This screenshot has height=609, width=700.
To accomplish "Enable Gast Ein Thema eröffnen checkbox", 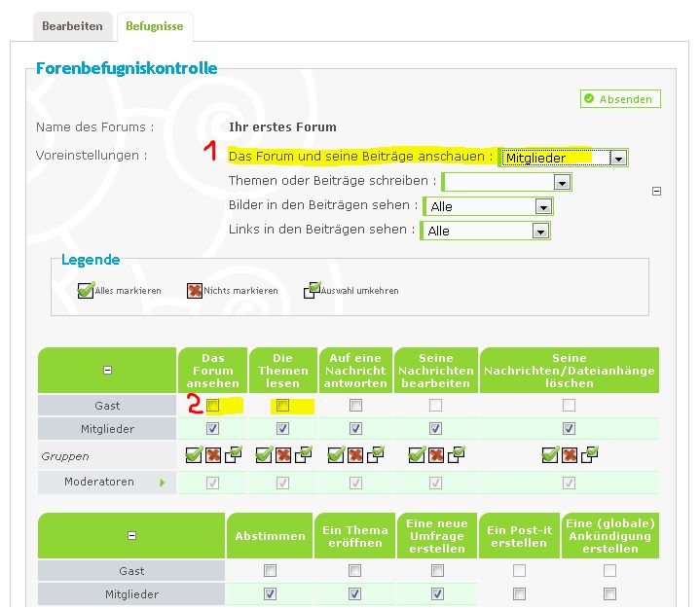I will click(355, 570).
